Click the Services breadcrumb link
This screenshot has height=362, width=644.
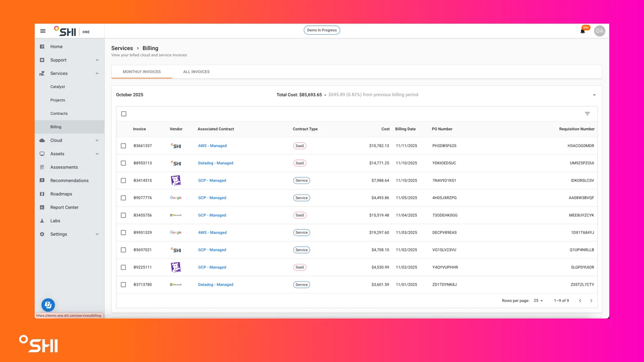(122, 48)
